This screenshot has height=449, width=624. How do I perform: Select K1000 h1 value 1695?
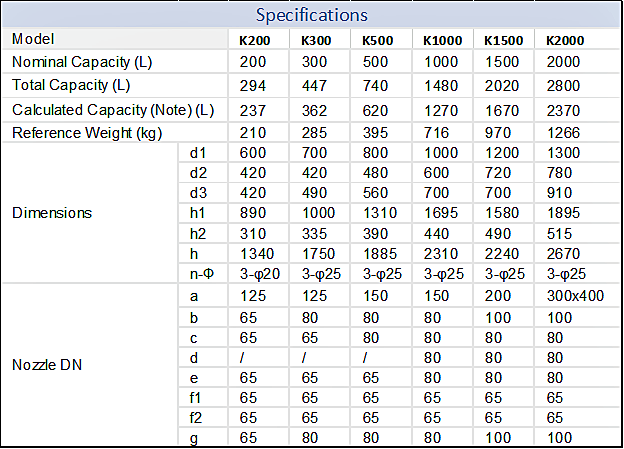(441, 213)
